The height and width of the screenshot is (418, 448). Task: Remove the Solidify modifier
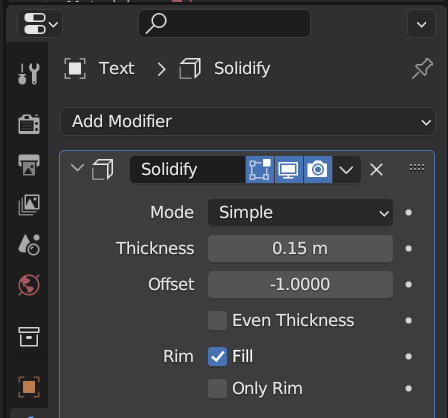pos(376,170)
